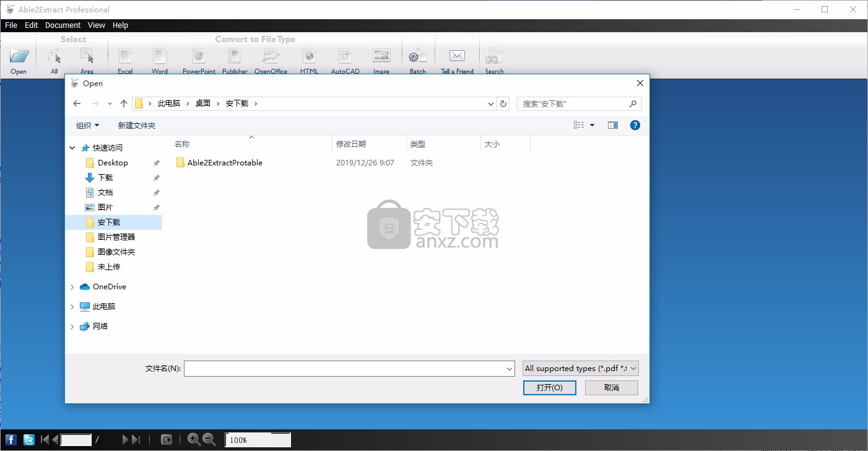Click the blue help question icon
The height and width of the screenshot is (451, 868).
pos(635,125)
